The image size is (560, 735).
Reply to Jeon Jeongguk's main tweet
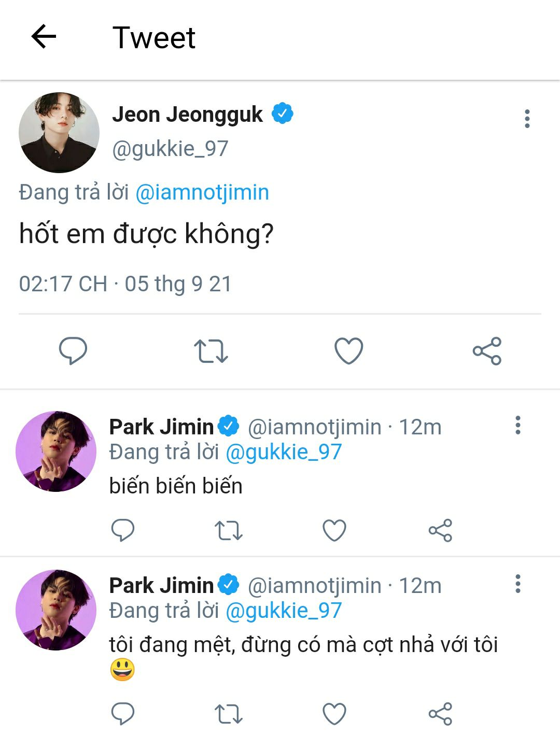[73, 350]
